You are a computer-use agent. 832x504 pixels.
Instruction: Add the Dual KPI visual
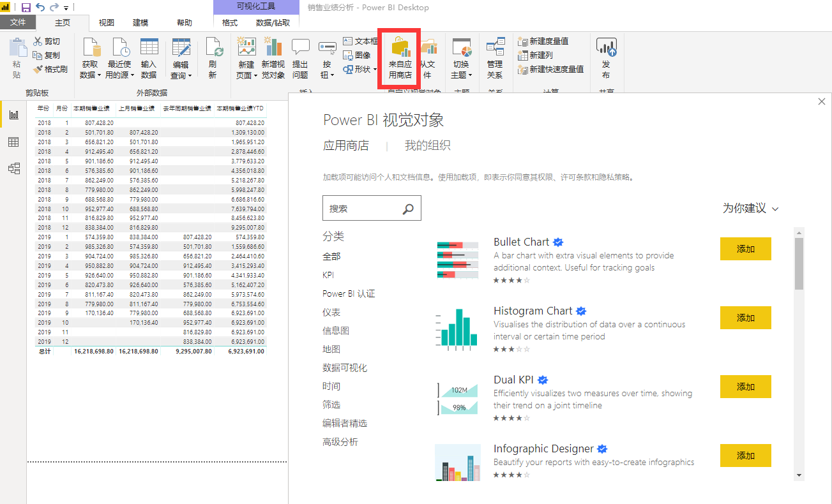point(746,387)
